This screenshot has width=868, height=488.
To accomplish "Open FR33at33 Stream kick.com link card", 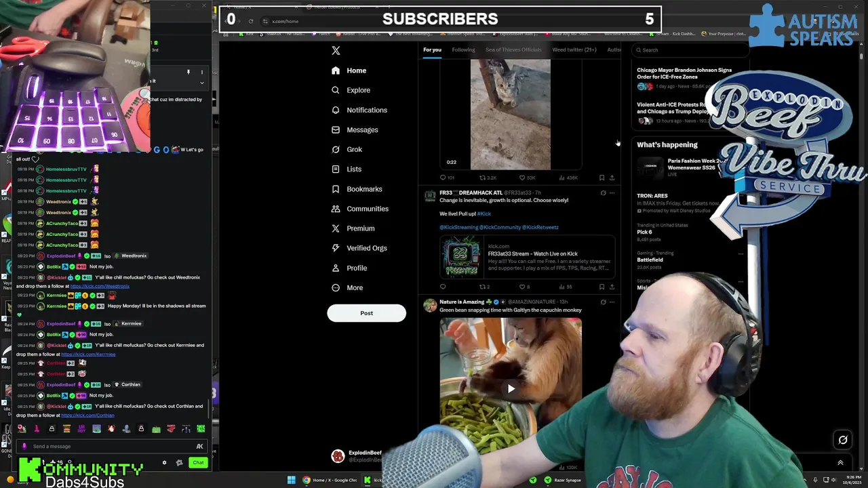I will tap(527, 257).
